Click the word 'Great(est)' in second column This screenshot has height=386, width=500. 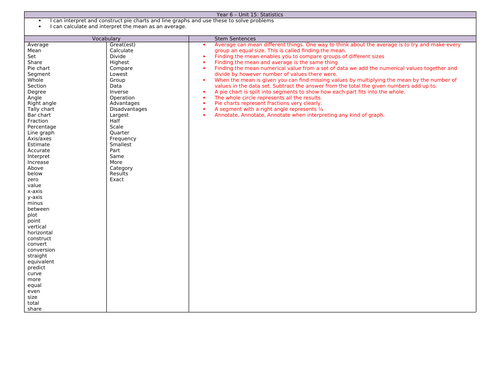click(x=123, y=45)
